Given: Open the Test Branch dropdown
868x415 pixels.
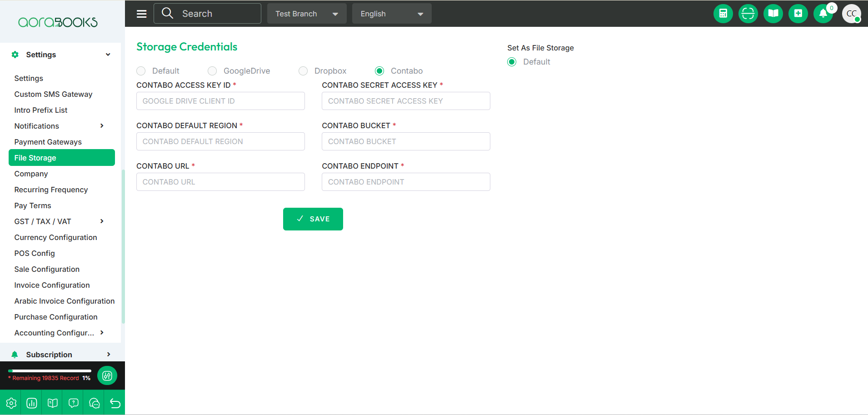Looking at the screenshot, I should pos(307,14).
